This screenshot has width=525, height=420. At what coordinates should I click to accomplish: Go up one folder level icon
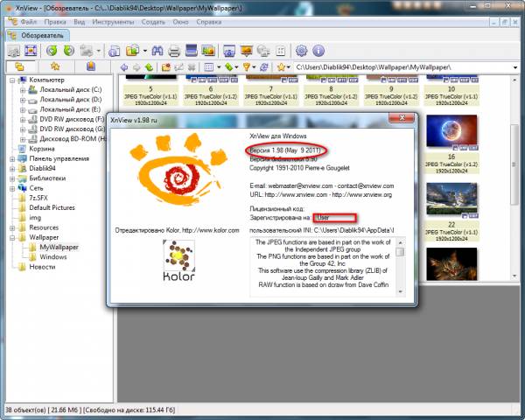(149, 67)
